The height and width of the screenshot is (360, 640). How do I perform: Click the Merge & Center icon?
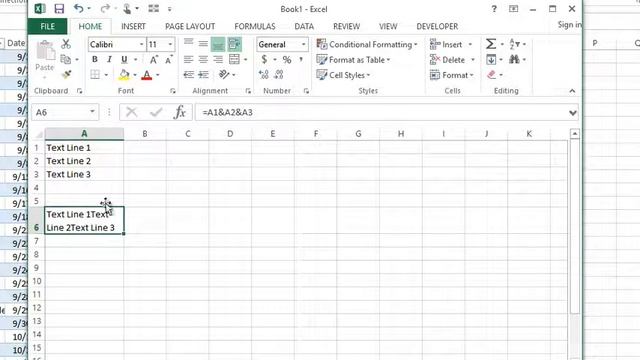click(x=234, y=60)
